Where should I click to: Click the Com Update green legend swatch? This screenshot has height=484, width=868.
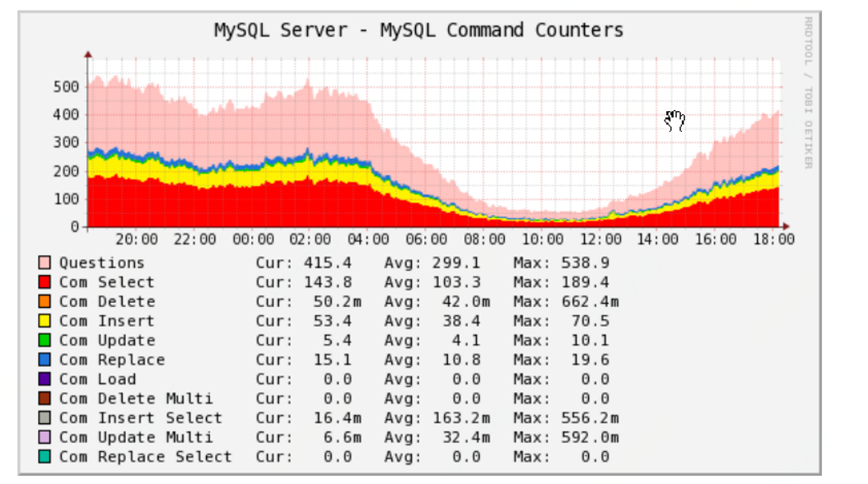click(x=44, y=340)
